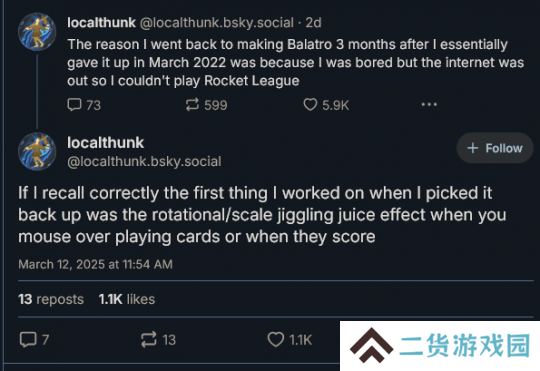540x371 pixels.
Task: Open the @localthunk.bsky.social handle in the first post
Action: tap(217, 23)
